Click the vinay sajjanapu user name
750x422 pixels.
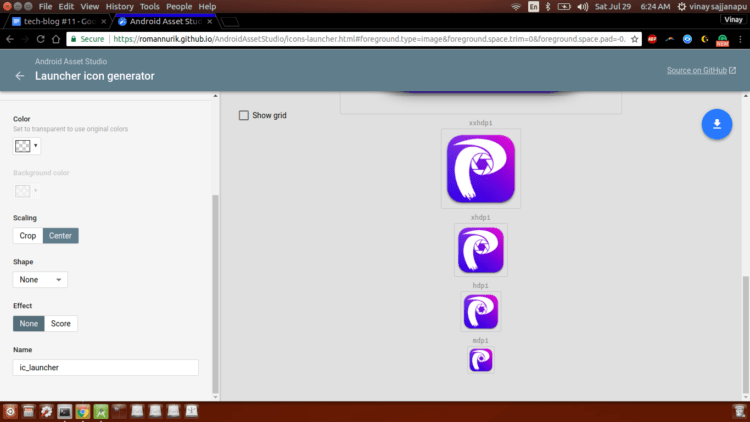coord(718,7)
